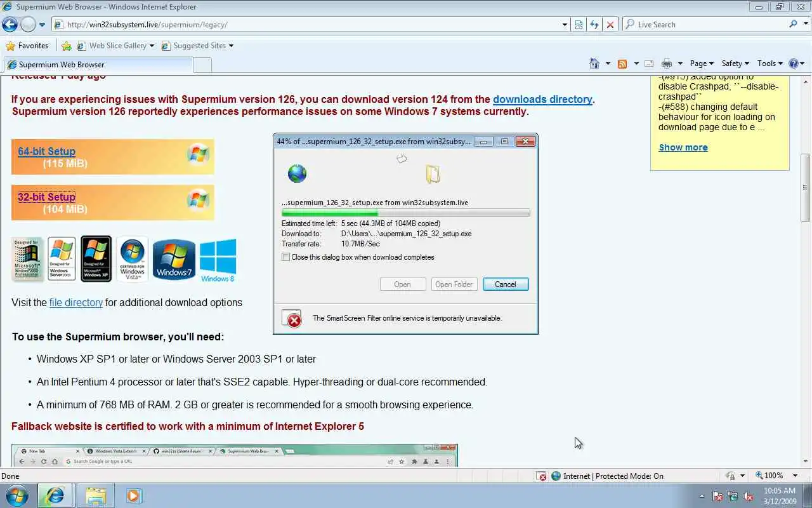Open search provider options dropdown
The width and height of the screenshot is (812, 508).
point(806,25)
